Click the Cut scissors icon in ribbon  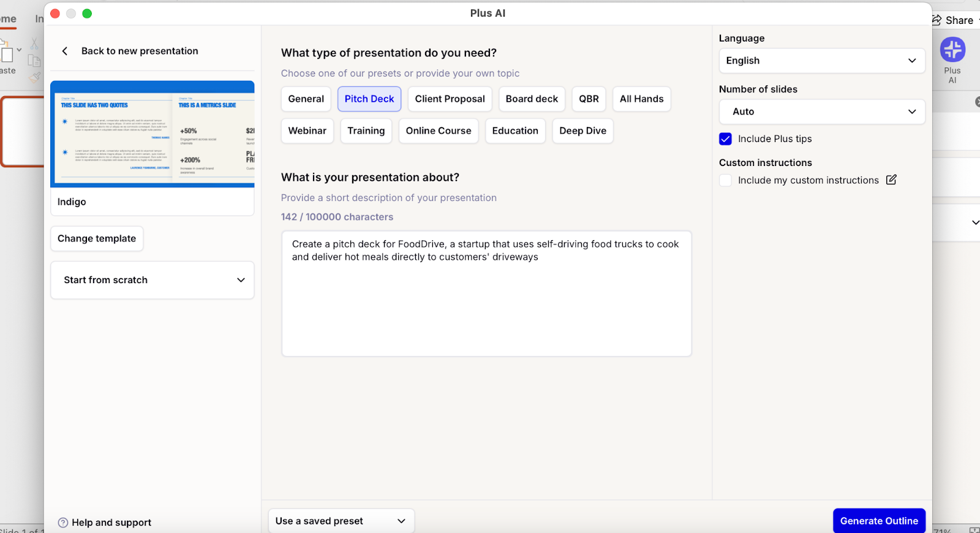pos(34,43)
